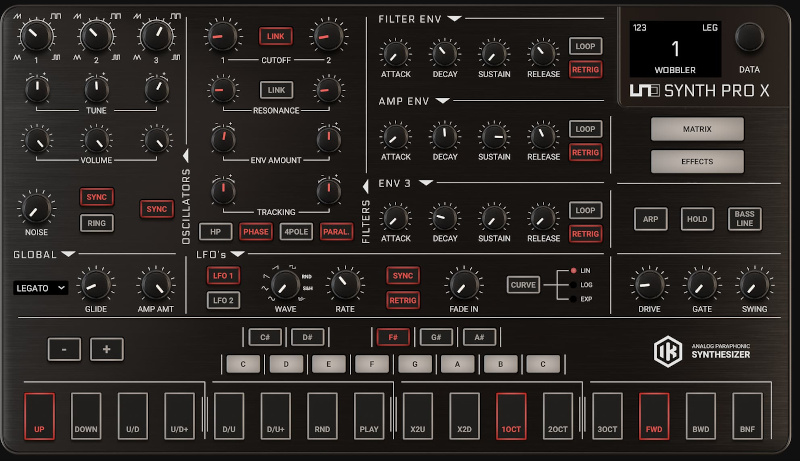
Task: Toggle the LFO Sync button
Action: (403, 275)
